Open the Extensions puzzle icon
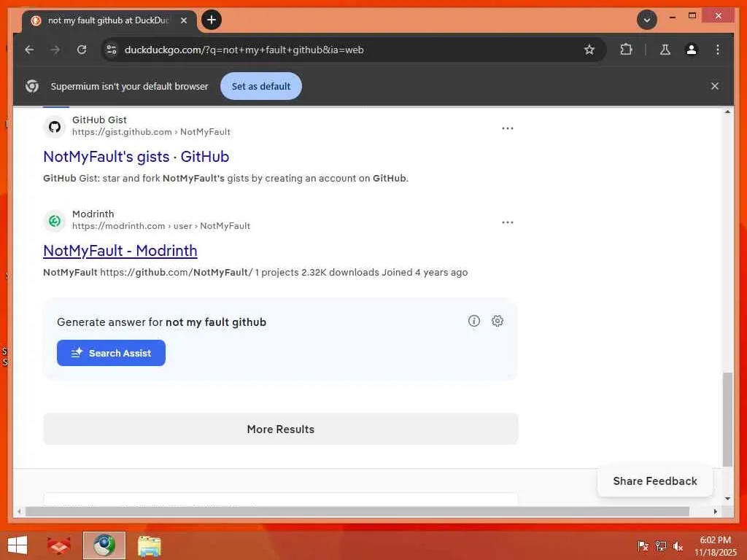The image size is (747, 560). click(x=626, y=50)
